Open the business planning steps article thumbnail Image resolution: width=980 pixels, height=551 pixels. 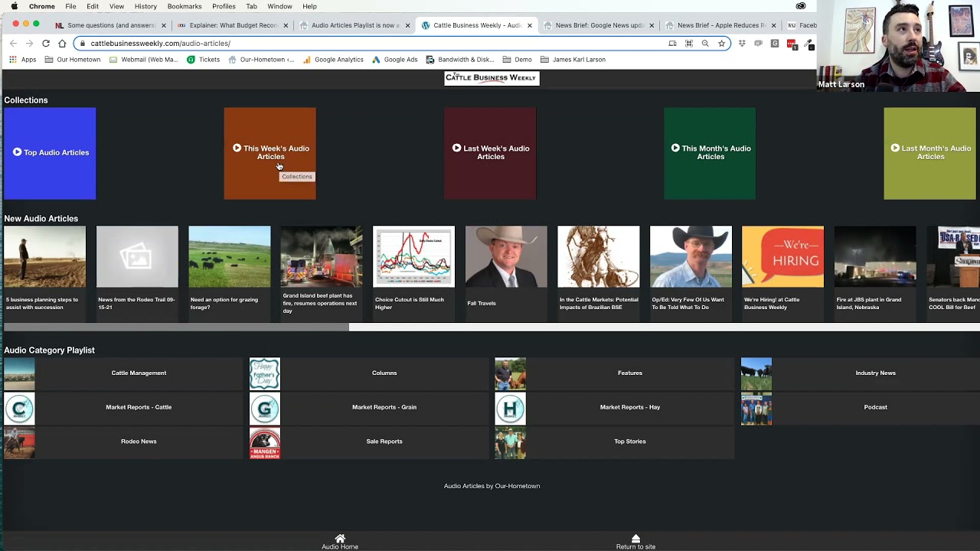coord(44,256)
